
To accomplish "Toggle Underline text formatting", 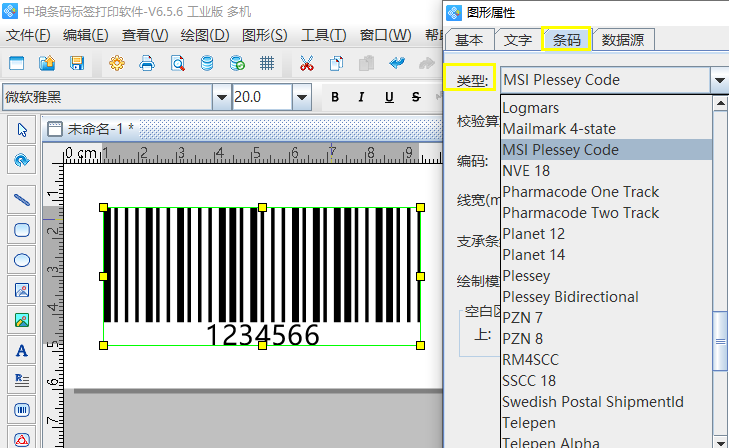I will [x=387, y=97].
